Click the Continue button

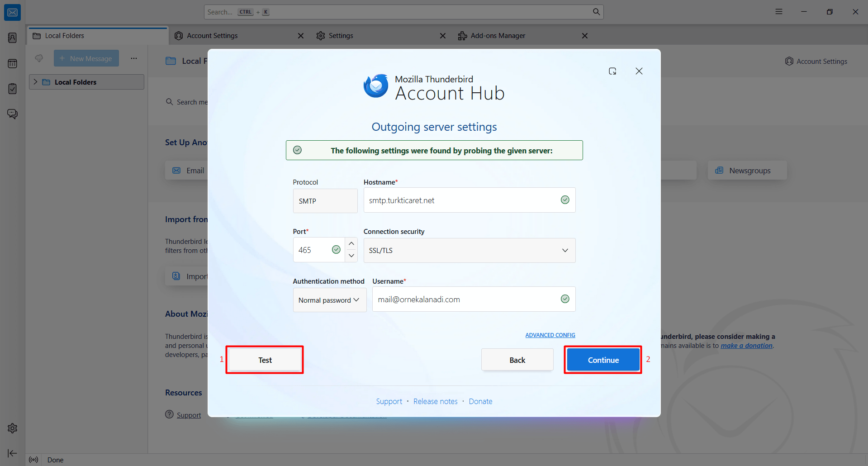pos(603,360)
